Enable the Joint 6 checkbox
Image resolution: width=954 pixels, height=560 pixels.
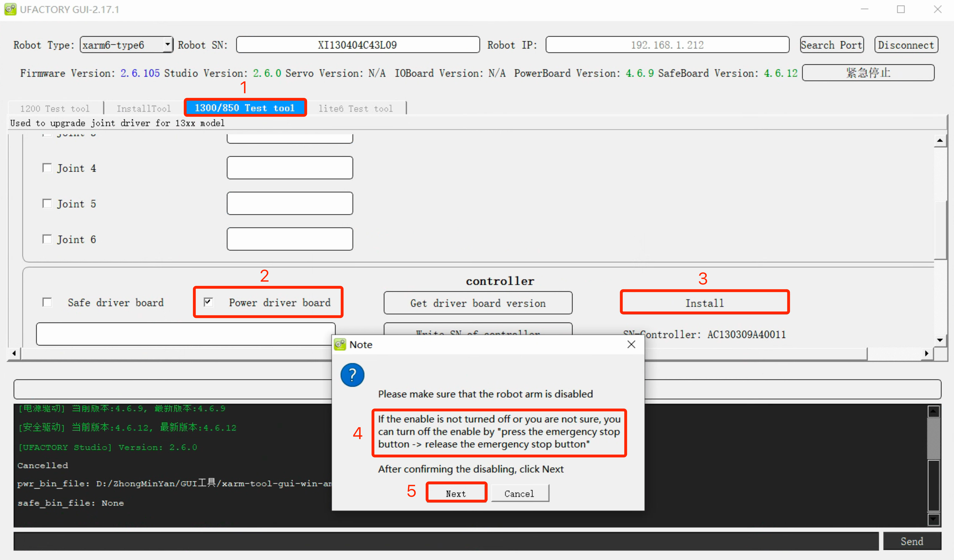pyautogui.click(x=47, y=239)
